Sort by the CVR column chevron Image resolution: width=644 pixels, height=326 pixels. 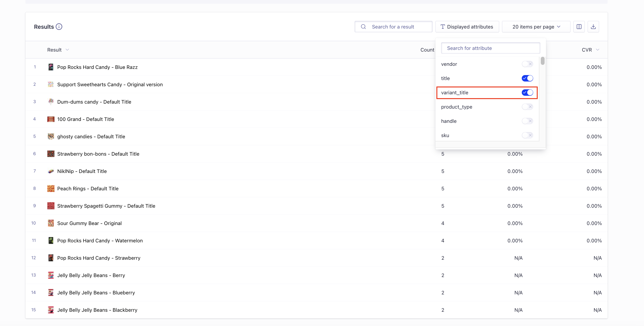(x=597, y=50)
